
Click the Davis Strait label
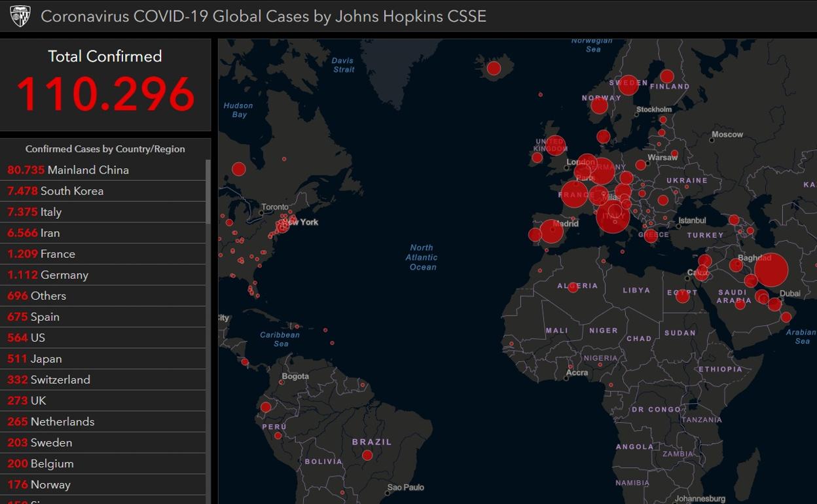pos(343,65)
